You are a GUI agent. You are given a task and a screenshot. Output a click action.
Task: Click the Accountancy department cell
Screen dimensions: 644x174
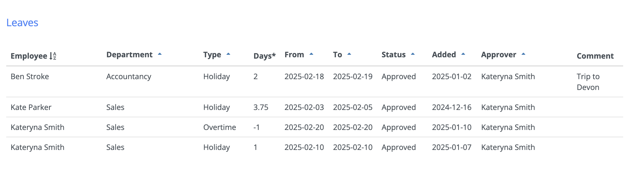pos(129,76)
